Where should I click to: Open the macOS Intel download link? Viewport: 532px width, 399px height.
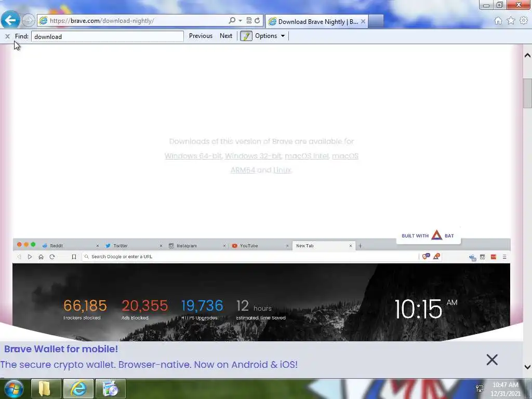pyautogui.click(x=307, y=156)
